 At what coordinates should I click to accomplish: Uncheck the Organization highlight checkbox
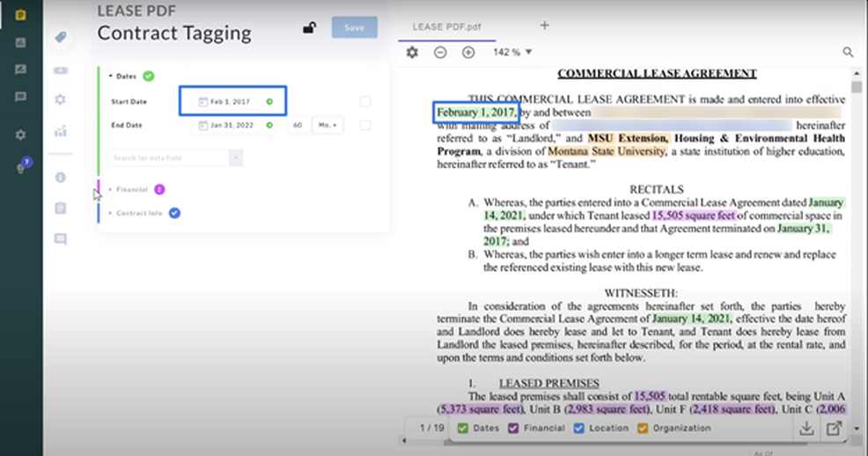643,429
